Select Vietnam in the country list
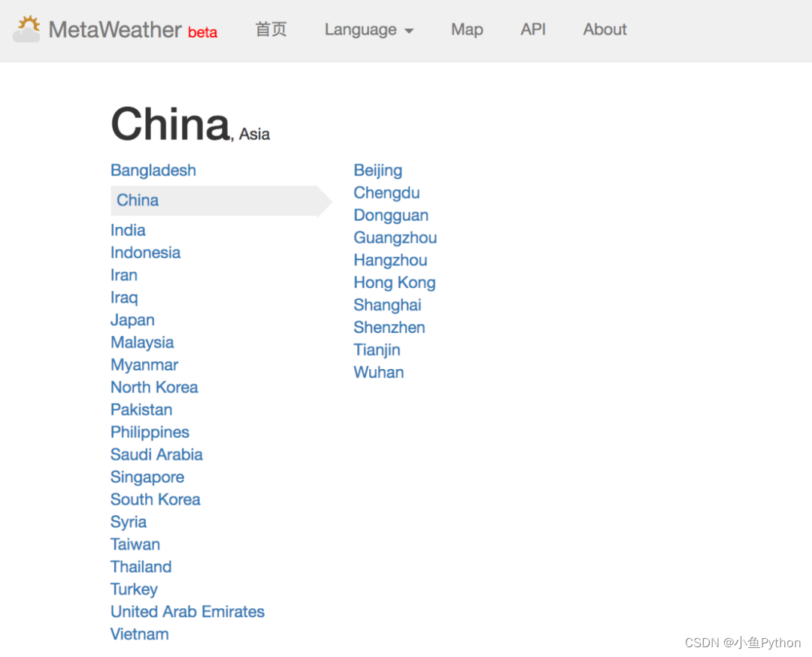The image size is (812, 657). pyautogui.click(x=140, y=634)
